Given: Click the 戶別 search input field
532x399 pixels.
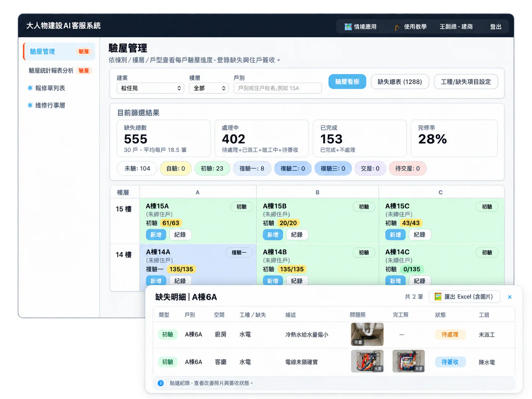Looking at the screenshot, I should pos(277,88).
